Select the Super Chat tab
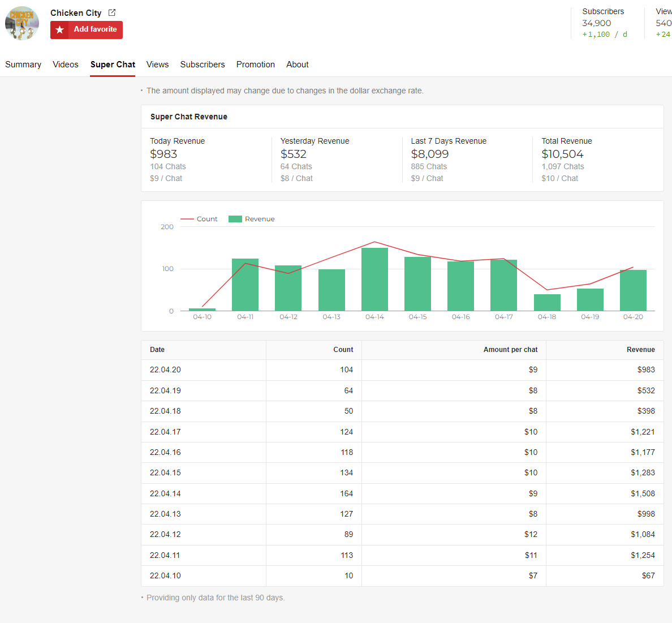The width and height of the screenshot is (672, 623). point(113,65)
